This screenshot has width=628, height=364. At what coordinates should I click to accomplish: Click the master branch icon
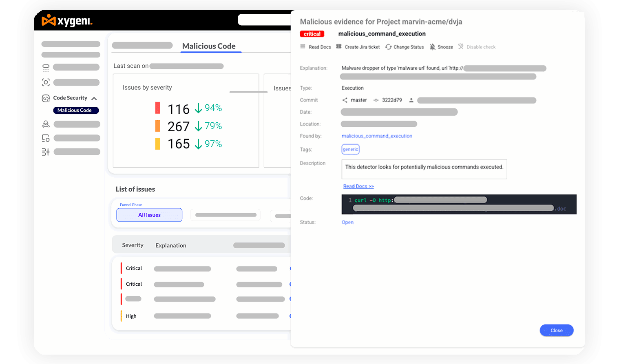pyautogui.click(x=345, y=100)
